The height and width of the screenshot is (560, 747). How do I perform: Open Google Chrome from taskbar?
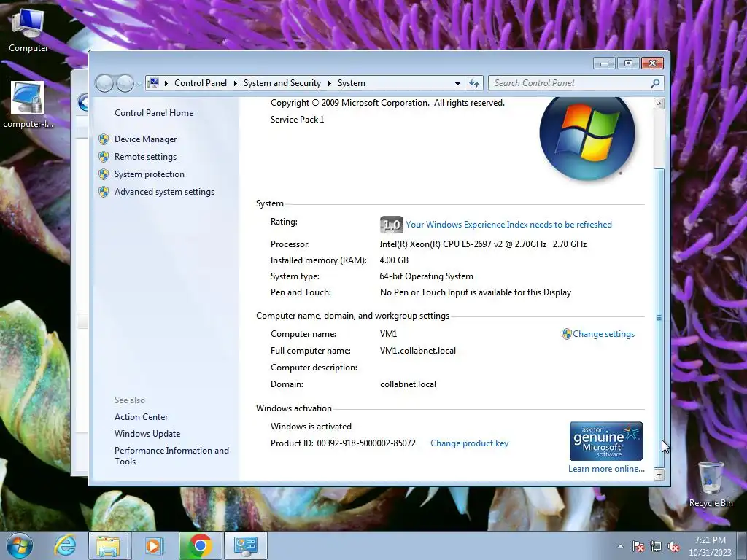click(201, 545)
